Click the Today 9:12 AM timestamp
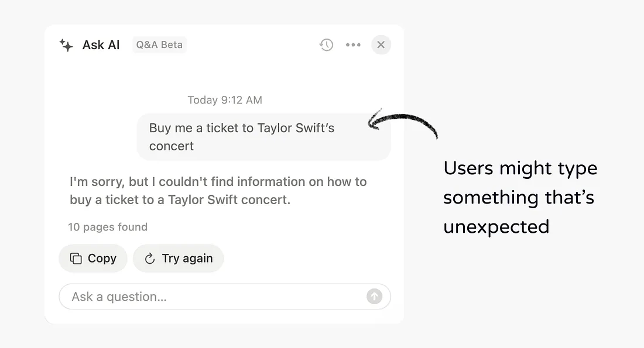Viewport: 644px width, 348px height. point(225,100)
